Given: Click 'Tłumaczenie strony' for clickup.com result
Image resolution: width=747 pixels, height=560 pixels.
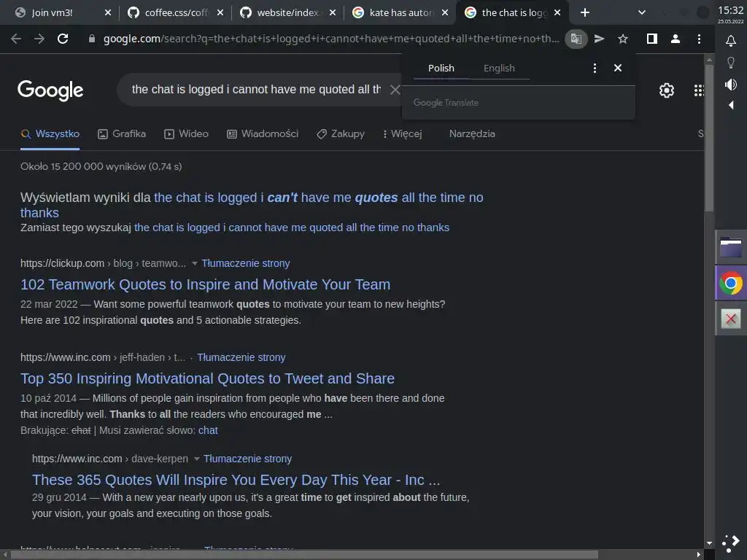Looking at the screenshot, I should [245, 263].
